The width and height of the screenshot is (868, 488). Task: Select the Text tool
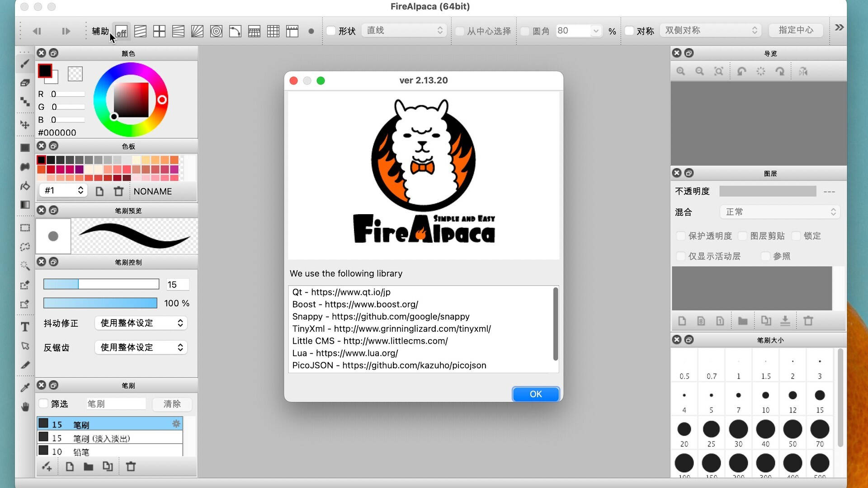pyautogui.click(x=25, y=327)
